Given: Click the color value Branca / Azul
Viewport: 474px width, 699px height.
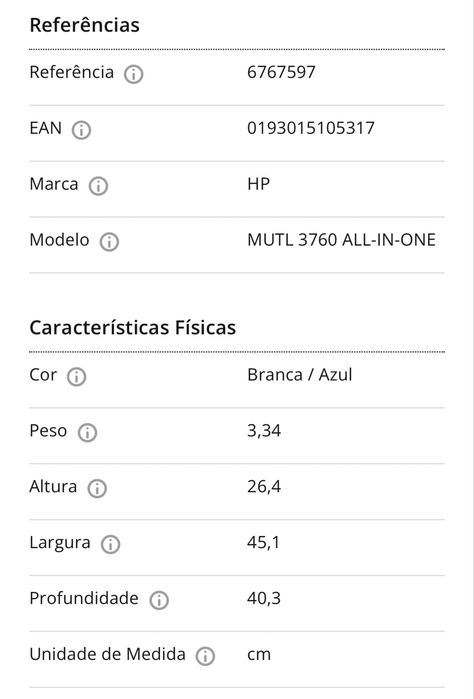Looking at the screenshot, I should click(x=300, y=375).
